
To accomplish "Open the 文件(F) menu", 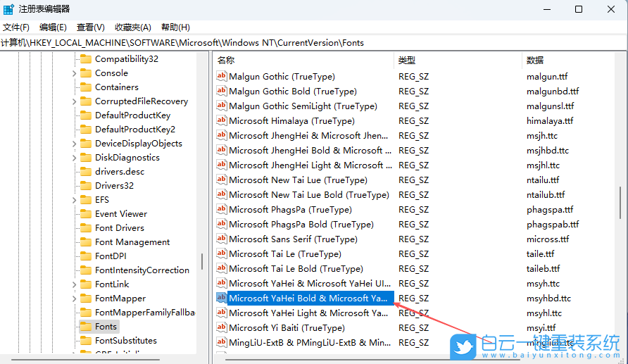I will (16, 27).
